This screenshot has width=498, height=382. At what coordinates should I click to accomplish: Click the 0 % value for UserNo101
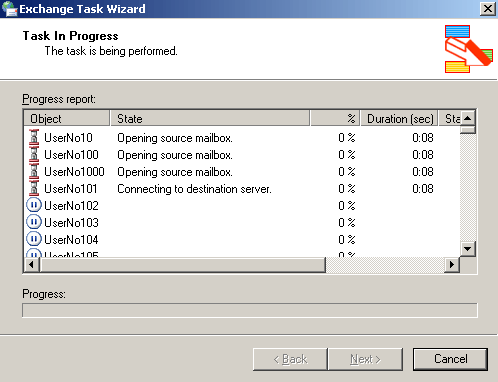(347, 189)
